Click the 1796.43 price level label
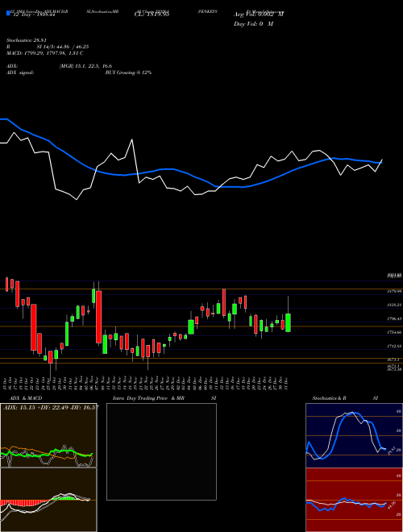The width and height of the screenshot is (403, 532). tap(394, 319)
